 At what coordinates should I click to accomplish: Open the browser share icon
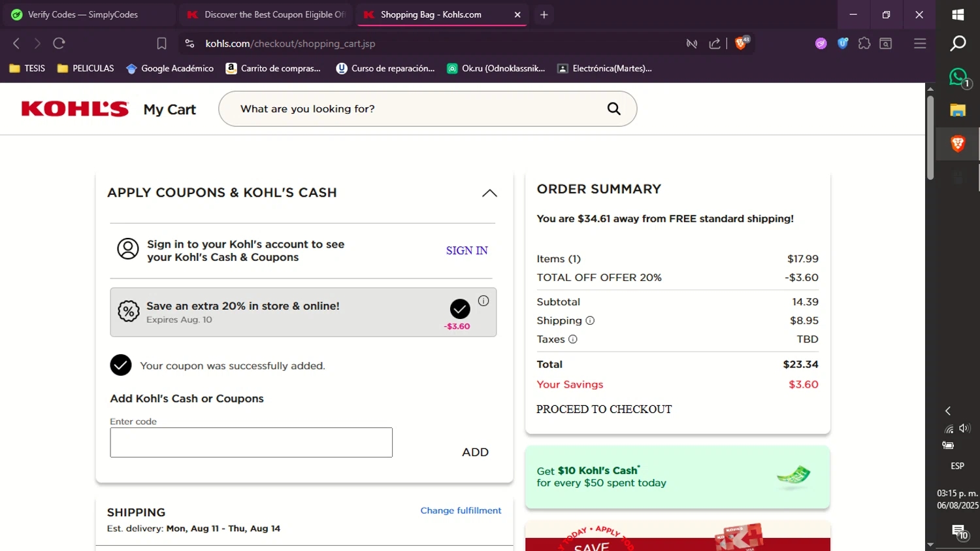[x=715, y=44]
